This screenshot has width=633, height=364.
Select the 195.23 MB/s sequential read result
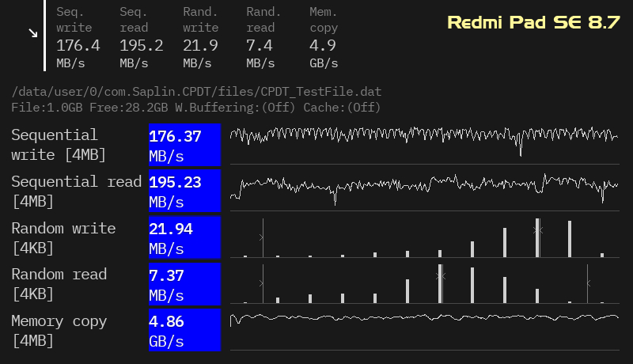[184, 191]
